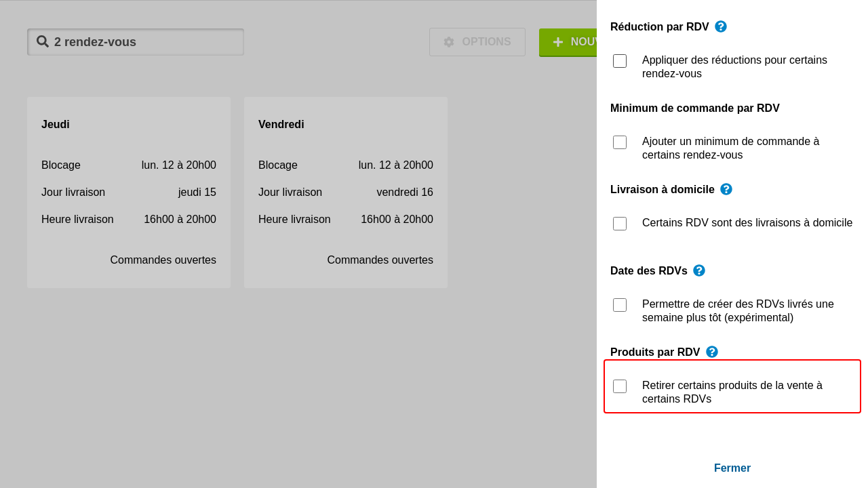Click the Certains RDV sont des livraisons label
Image resolution: width=868 pixels, height=488 pixels.
point(747,223)
